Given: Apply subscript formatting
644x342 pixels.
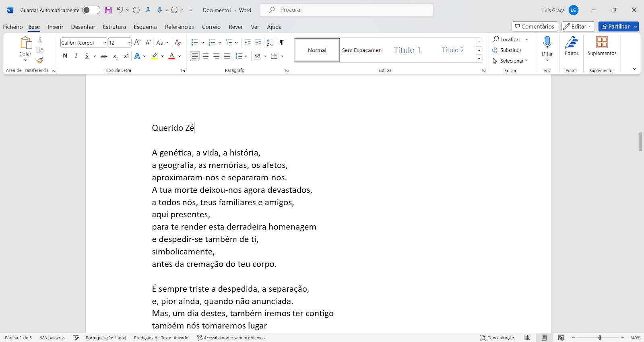Looking at the screenshot, I should [x=115, y=56].
